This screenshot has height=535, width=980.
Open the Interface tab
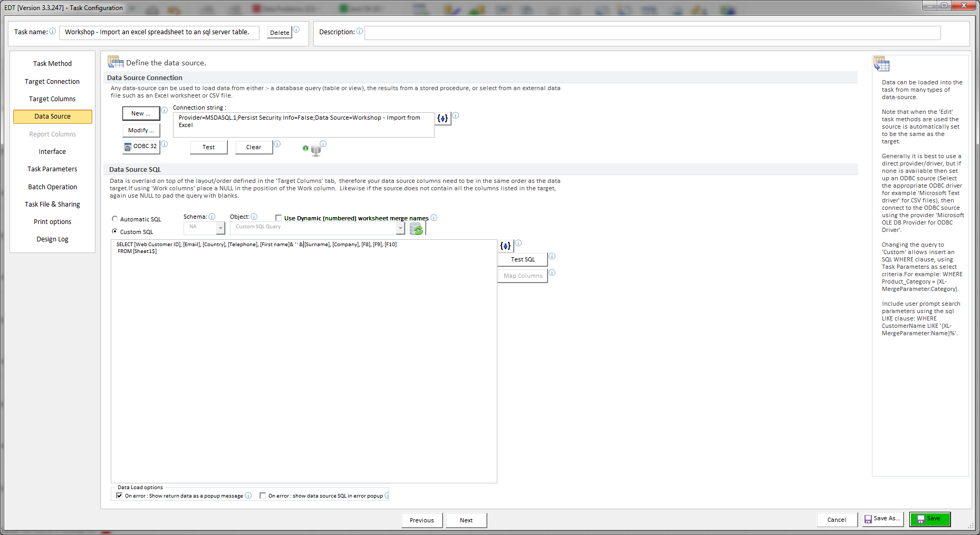pos(52,152)
